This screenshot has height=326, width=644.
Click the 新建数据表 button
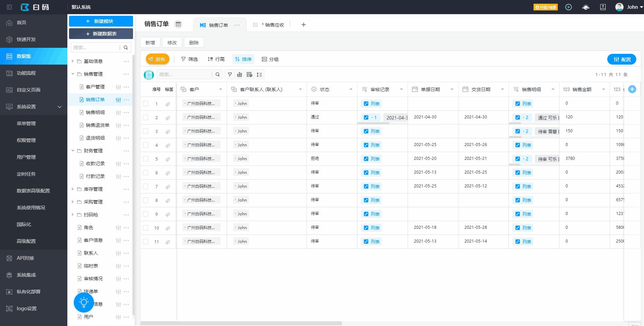[x=101, y=34]
